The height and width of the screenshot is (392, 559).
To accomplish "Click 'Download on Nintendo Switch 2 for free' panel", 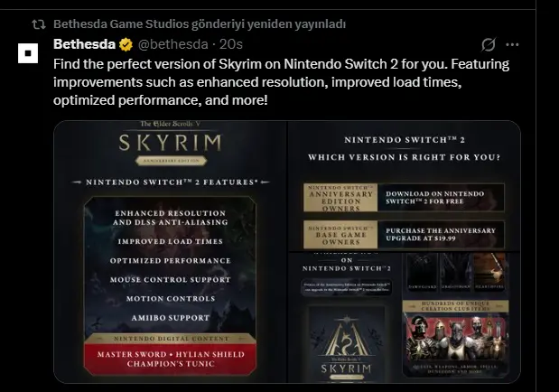I will point(441,198).
